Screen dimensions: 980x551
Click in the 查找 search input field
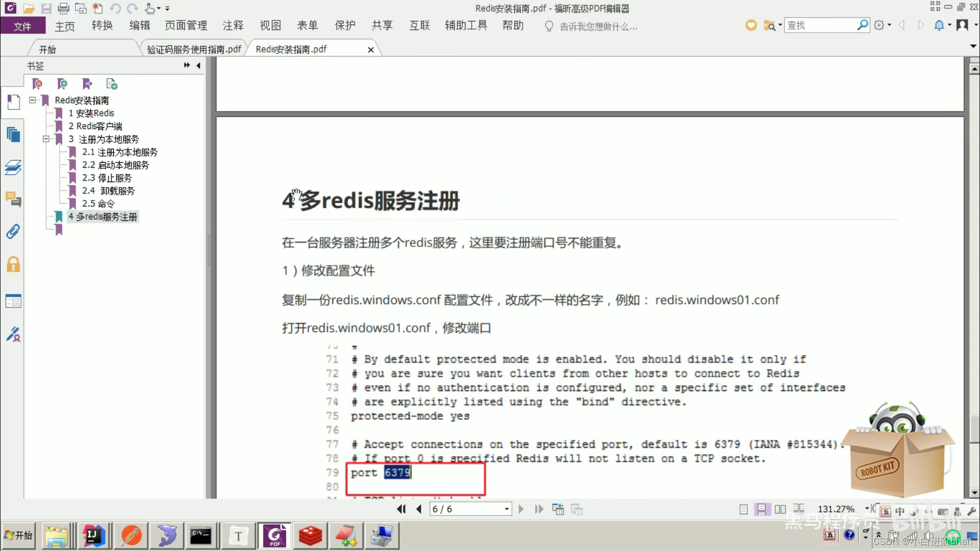(820, 25)
